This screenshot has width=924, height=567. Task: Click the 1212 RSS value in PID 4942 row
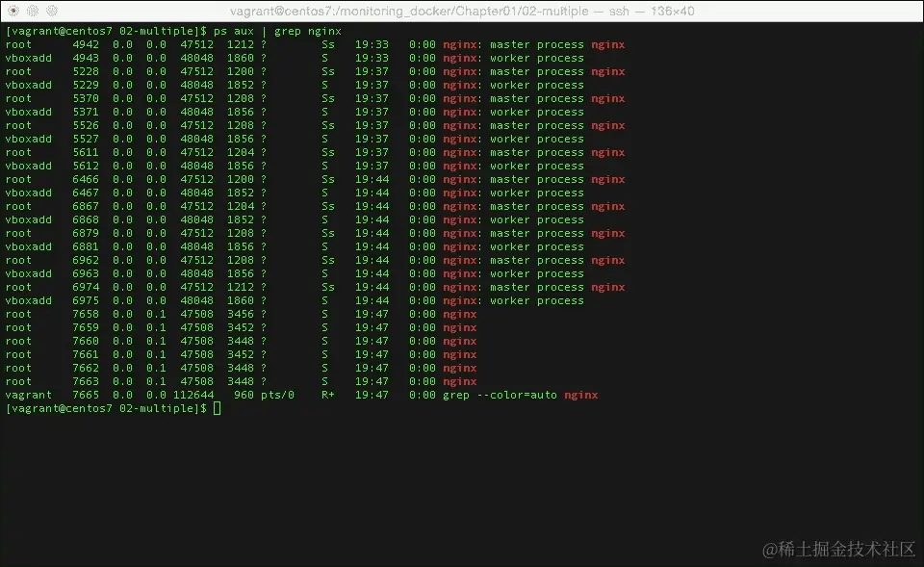pyautogui.click(x=241, y=45)
